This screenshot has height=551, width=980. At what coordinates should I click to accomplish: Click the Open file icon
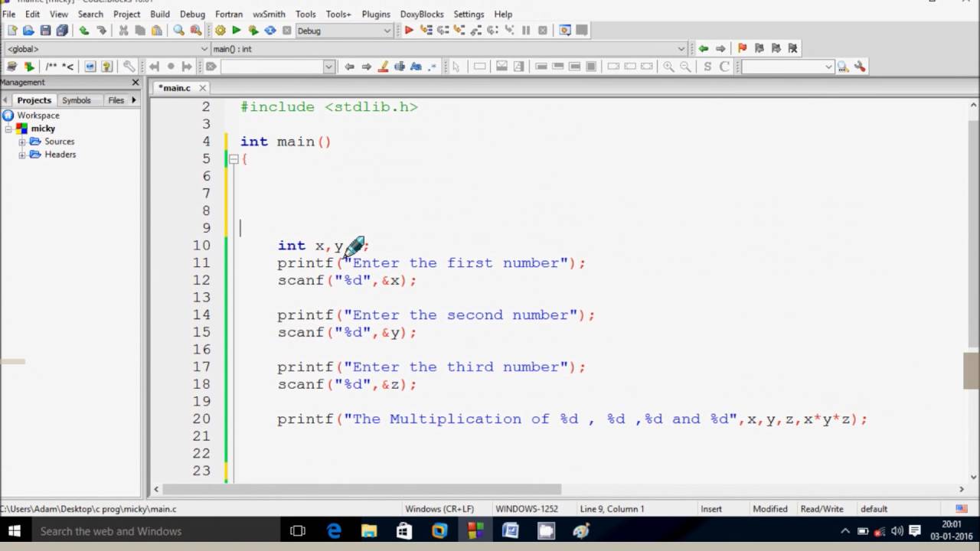[28, 31]
